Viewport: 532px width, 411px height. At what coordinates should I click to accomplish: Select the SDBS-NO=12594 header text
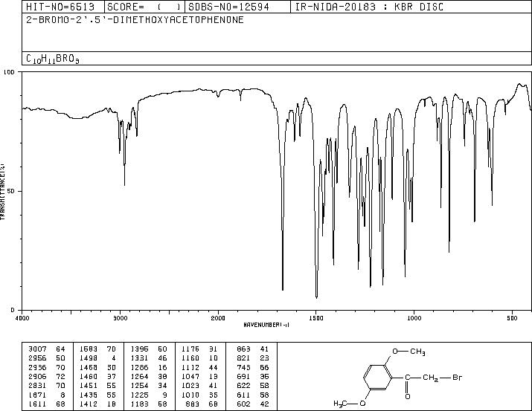(229, 7)
